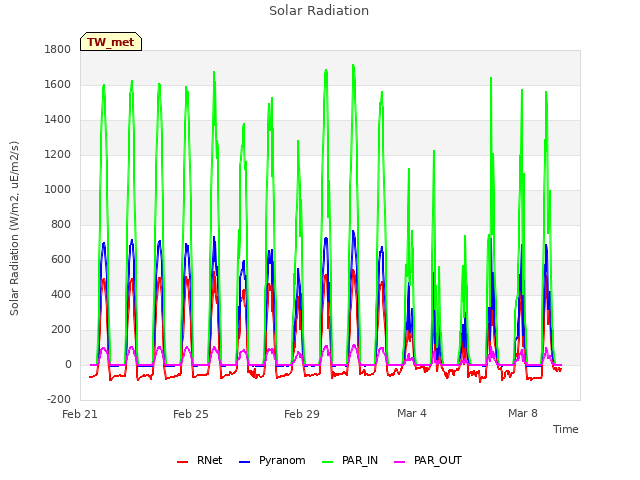Click the 1400 y-axis tick label
The image size is (640, 480).
coord(58,120)
